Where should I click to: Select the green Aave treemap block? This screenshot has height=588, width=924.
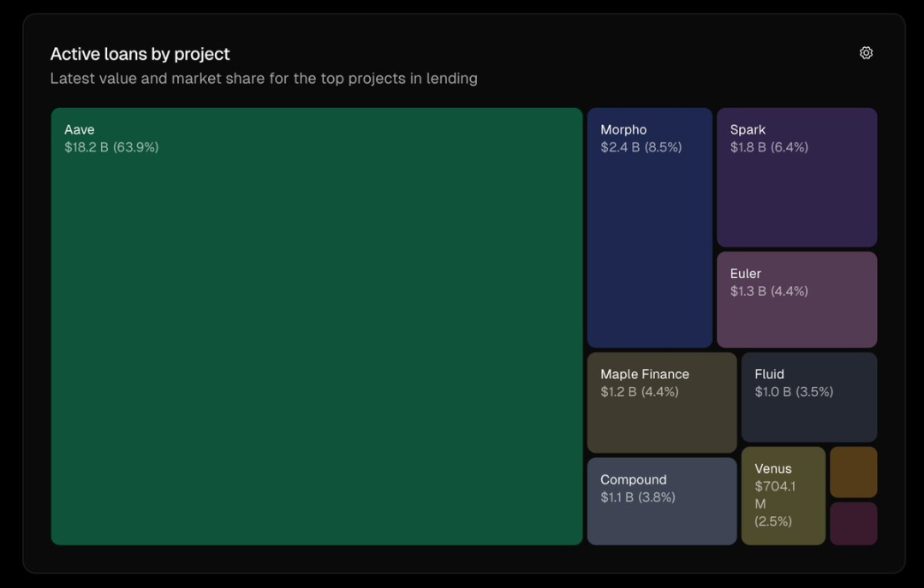[x=317, y=342]
